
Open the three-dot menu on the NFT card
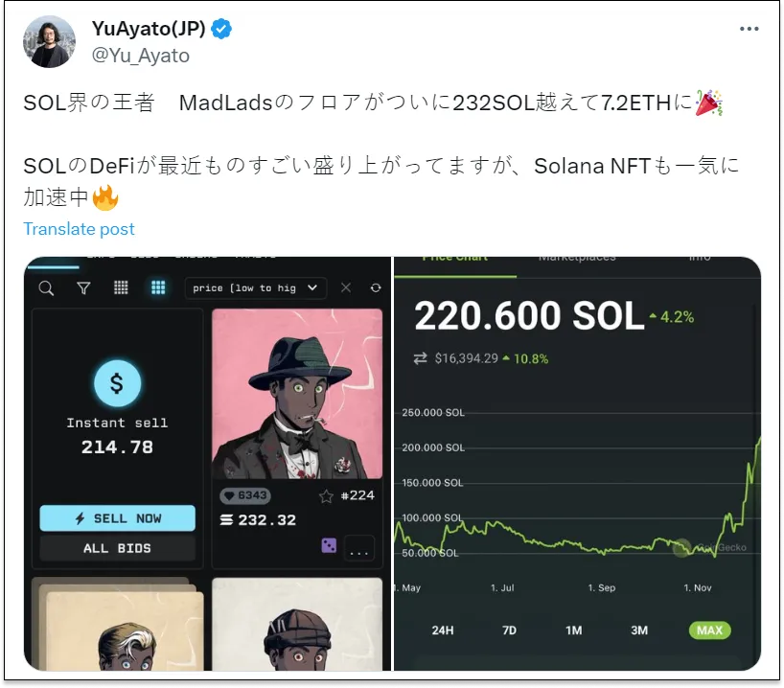point(359,549)
